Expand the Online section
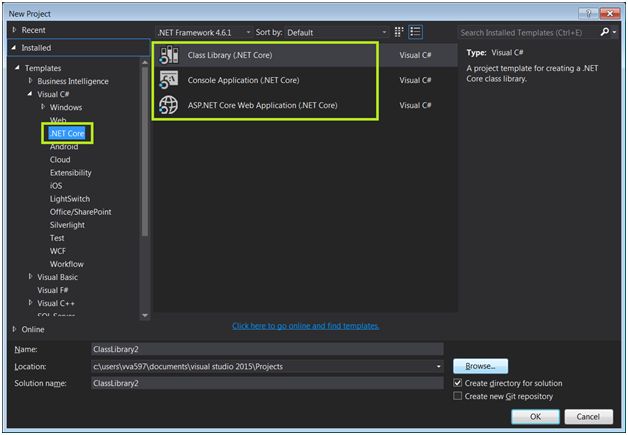The image size is (628, 435). (14, 329)
